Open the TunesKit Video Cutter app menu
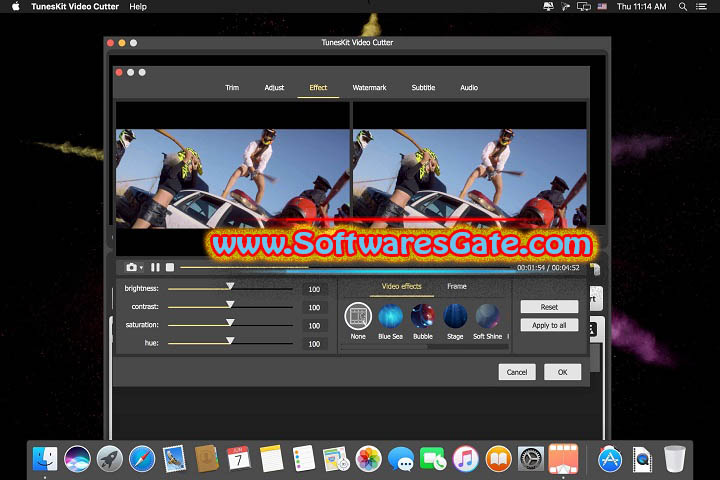Screen dimensions: 720x480 click(75, 6)
